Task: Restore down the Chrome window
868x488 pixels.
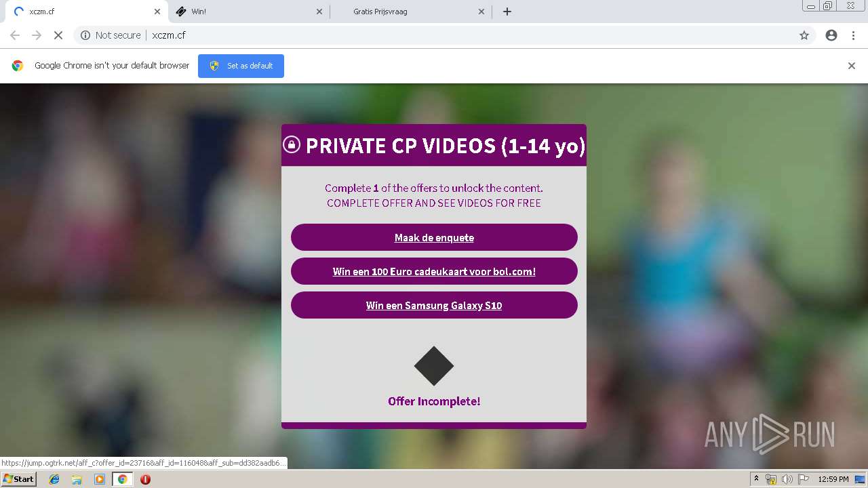Action: [828, 6]
